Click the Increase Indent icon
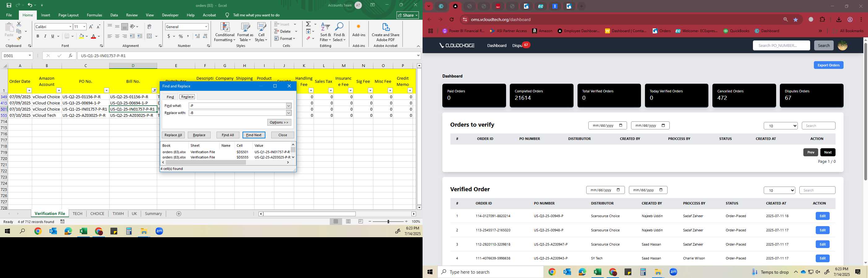The height and width of the screenshot is (278, 868). click(x=140, y=36)
